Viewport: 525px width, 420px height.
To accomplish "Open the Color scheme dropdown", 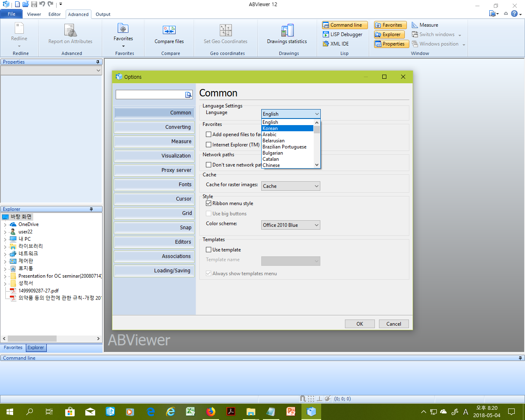I will (291, 225).
